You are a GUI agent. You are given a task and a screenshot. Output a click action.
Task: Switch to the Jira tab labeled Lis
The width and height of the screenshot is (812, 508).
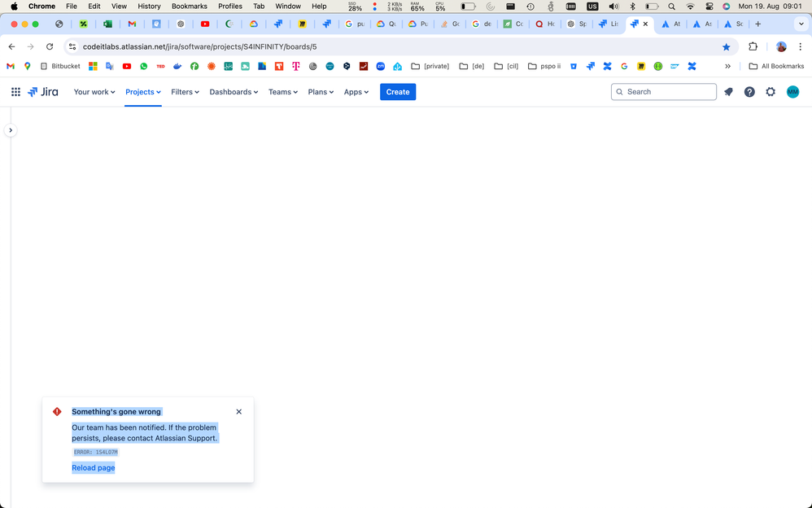pos(608,24)
